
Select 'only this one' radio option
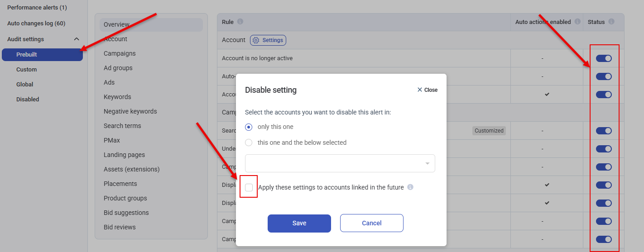pos(249,127)
